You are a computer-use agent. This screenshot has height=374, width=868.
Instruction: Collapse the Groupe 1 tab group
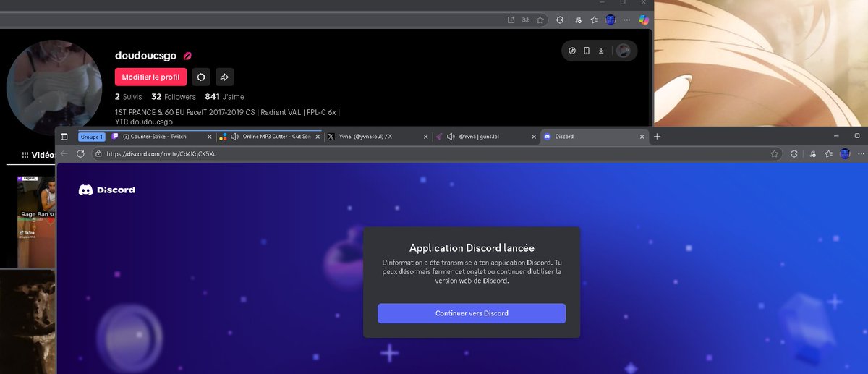pos(92,136)
